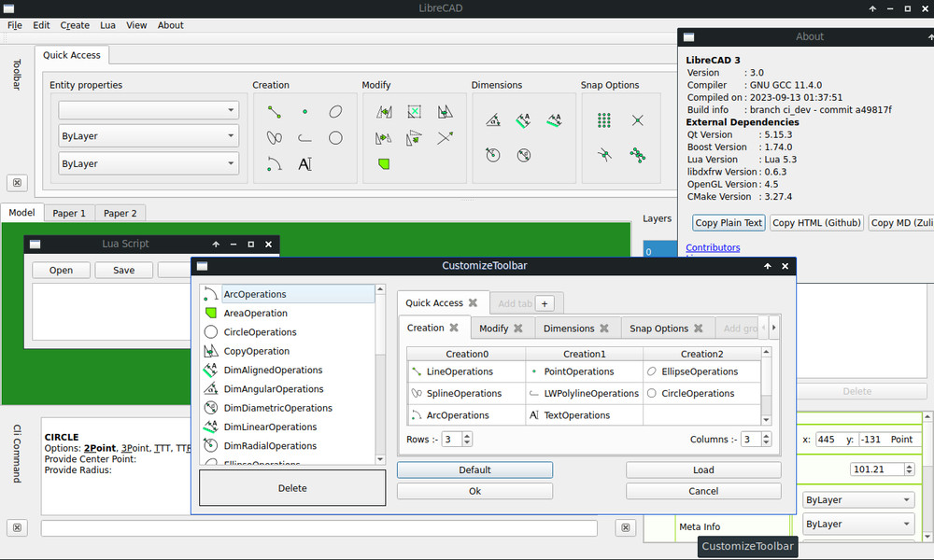Select the radial dimension tool in Dimensions panel
The height and width of the screenshot is (560, 934).
click(x=492, y=155)
